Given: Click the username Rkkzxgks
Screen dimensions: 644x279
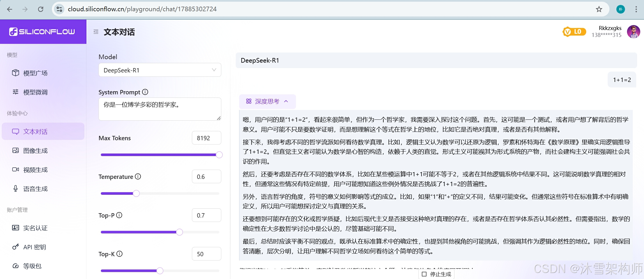Looking at the screenshot, I should pos(610,28).
